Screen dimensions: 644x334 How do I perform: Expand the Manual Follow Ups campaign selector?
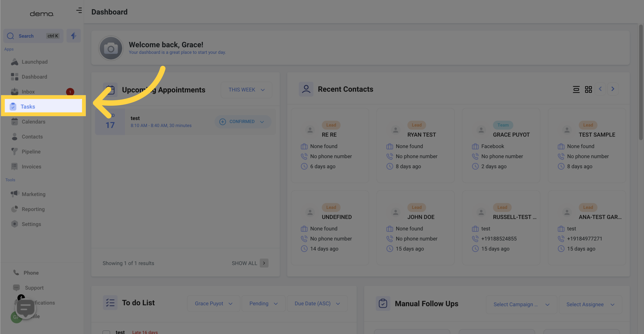(519, 304)
